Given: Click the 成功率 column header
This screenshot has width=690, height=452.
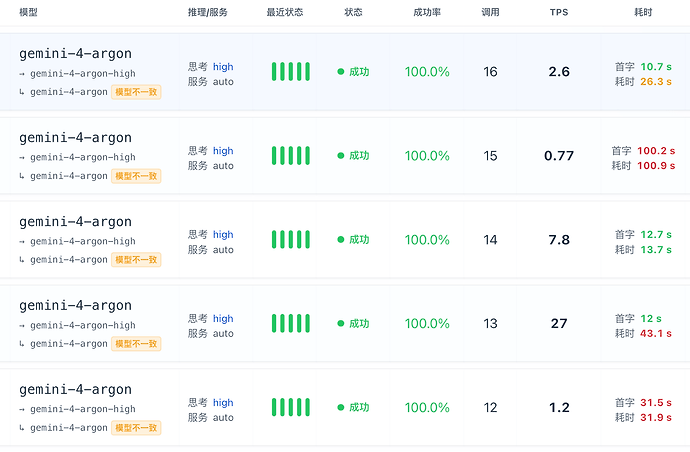Looking at the screenshot, I should pyautogui.click(x=427, y=12).
